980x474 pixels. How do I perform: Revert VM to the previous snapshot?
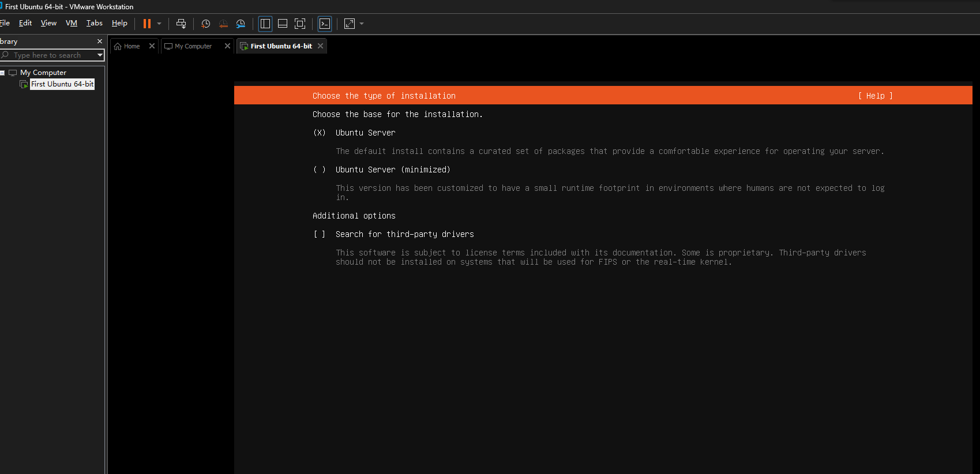pyautogui.click(x=223, y=24)
